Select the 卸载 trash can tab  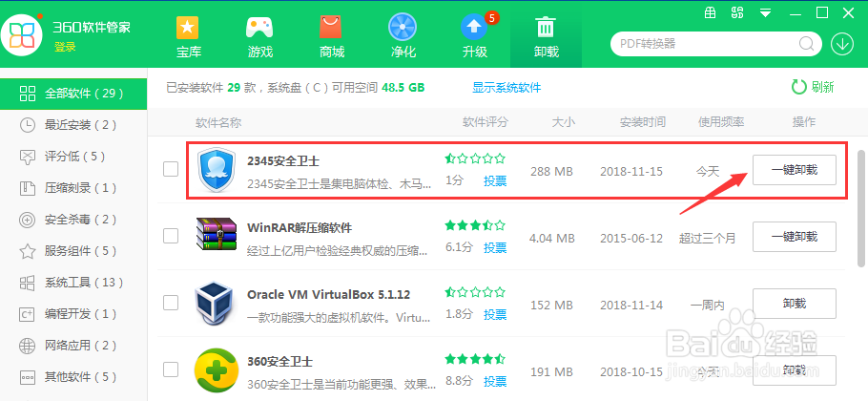point(546,36)
